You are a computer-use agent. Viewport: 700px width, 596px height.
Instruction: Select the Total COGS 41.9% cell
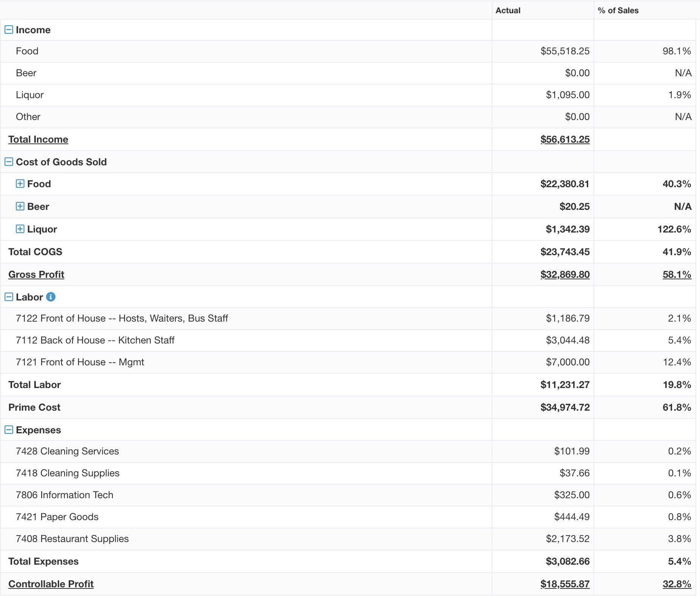coord(677,252)
